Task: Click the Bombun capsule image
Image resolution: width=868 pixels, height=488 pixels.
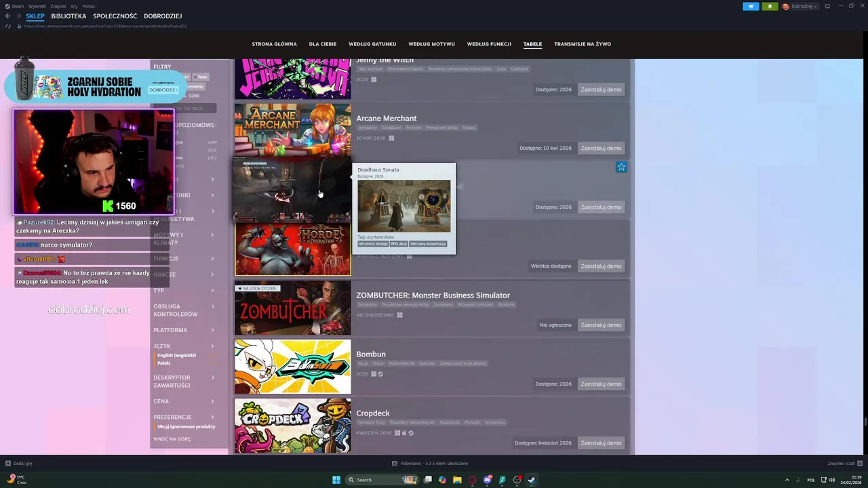Action: (x=293, y=367)
